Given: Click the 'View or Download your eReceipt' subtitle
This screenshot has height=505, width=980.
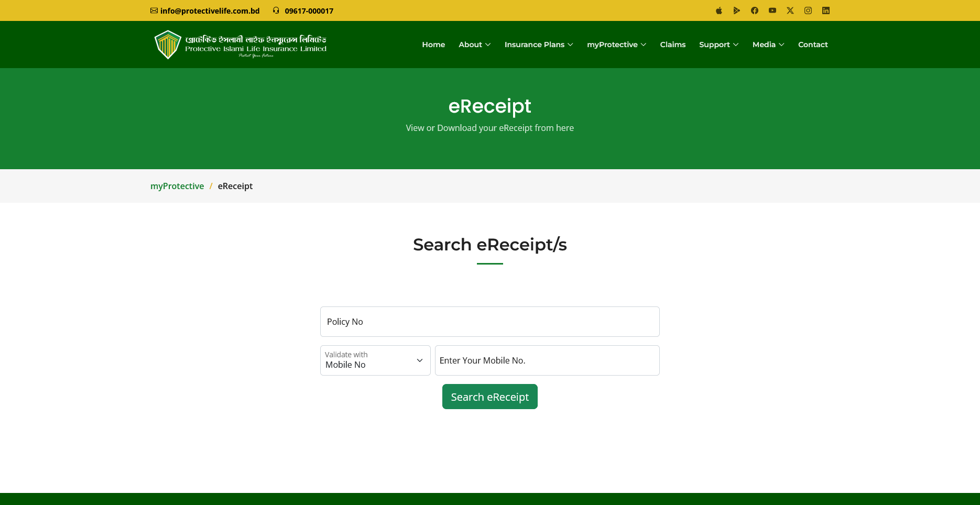Looking at the screenshot, I should [490, 128].
